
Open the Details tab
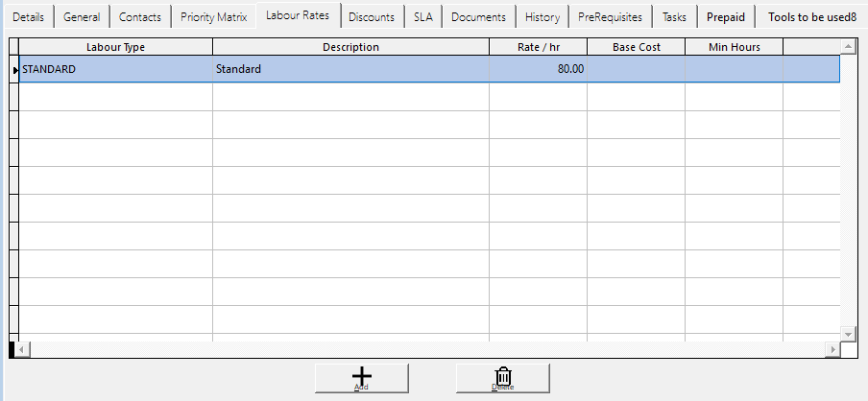point(28,17)
